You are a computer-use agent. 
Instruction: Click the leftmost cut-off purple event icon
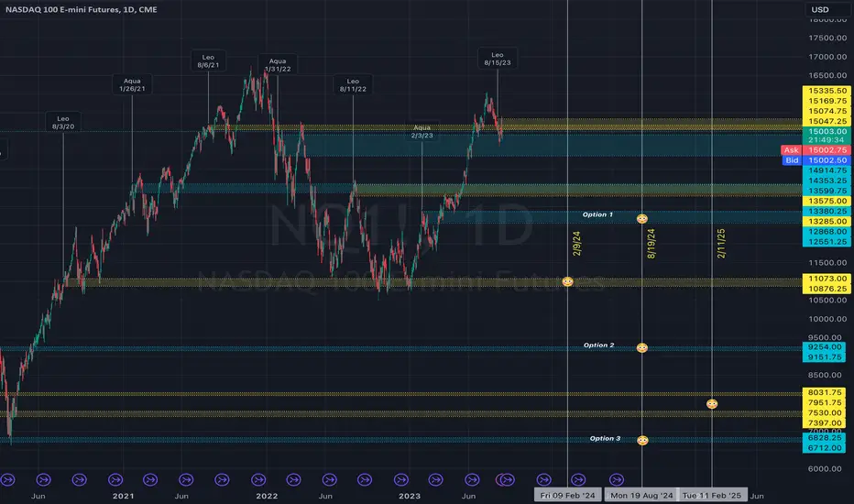tap(7, 479)
